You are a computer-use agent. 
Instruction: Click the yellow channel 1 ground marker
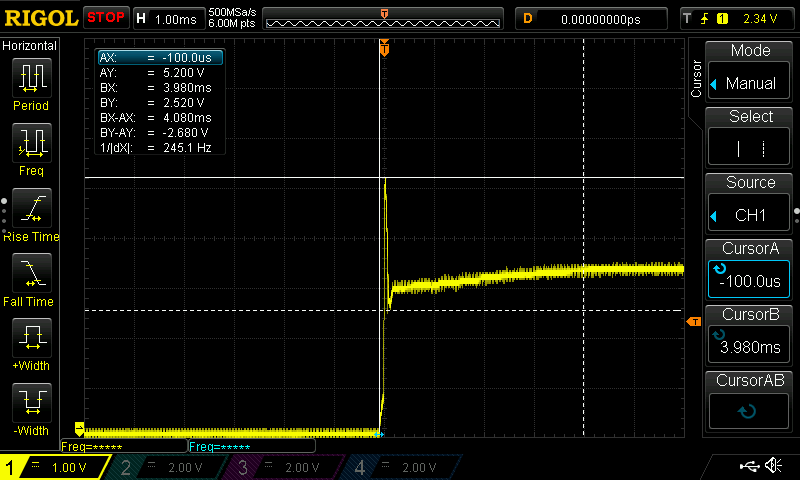[x=79, y=428]
